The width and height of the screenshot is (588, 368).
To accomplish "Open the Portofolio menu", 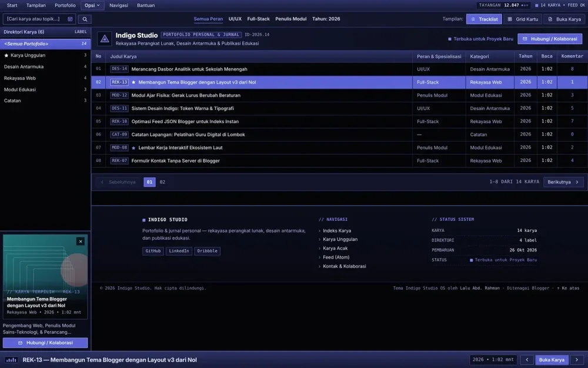I will [x=65, y=5].
